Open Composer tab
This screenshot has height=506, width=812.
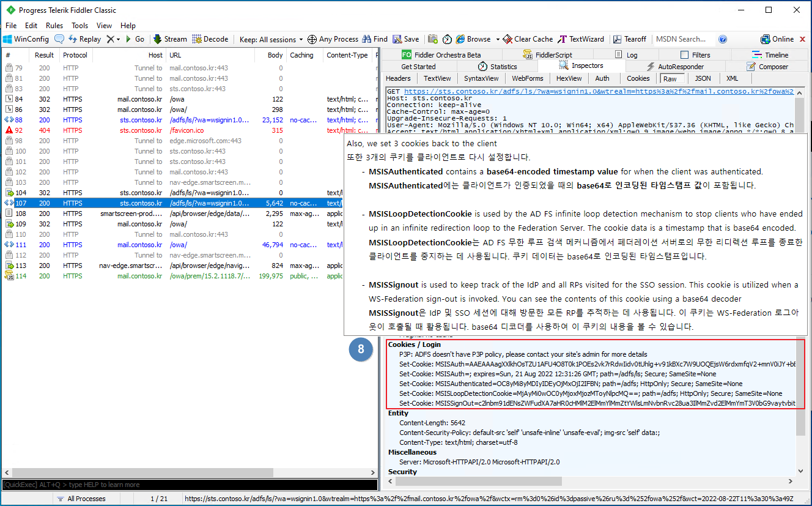[767, 67]
